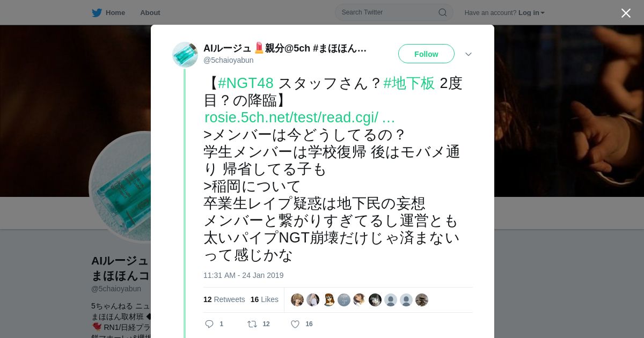Viewport: 644px width, 338px height.
Task: Open the first liker's avatar thumbnail
Action: 297,300
